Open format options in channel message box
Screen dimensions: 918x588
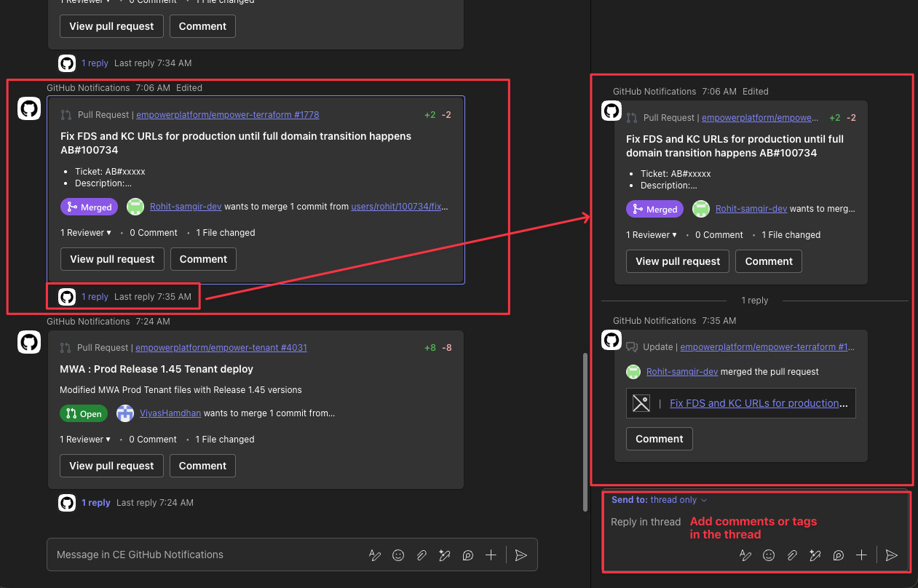coord(375,555)
